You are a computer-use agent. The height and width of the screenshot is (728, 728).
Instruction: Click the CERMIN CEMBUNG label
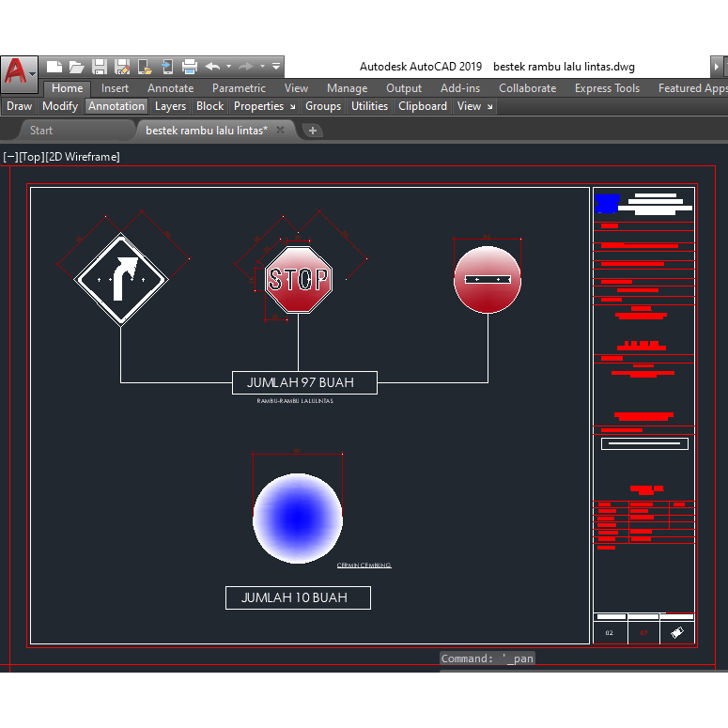click(364, 565)
